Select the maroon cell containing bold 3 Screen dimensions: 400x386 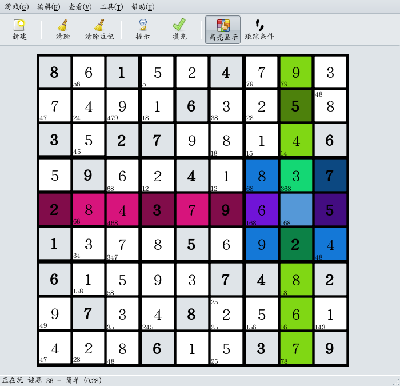pyautogui.click(x=158, y=210)
